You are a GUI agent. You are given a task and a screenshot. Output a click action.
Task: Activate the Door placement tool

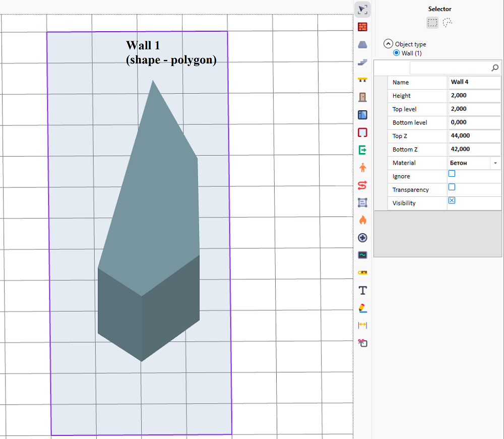(362, 97)
